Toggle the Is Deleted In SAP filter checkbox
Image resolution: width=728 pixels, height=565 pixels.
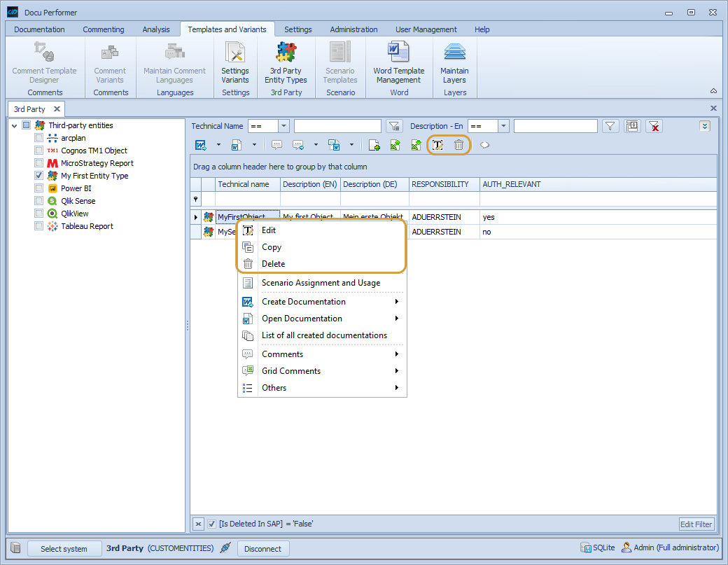211,524
